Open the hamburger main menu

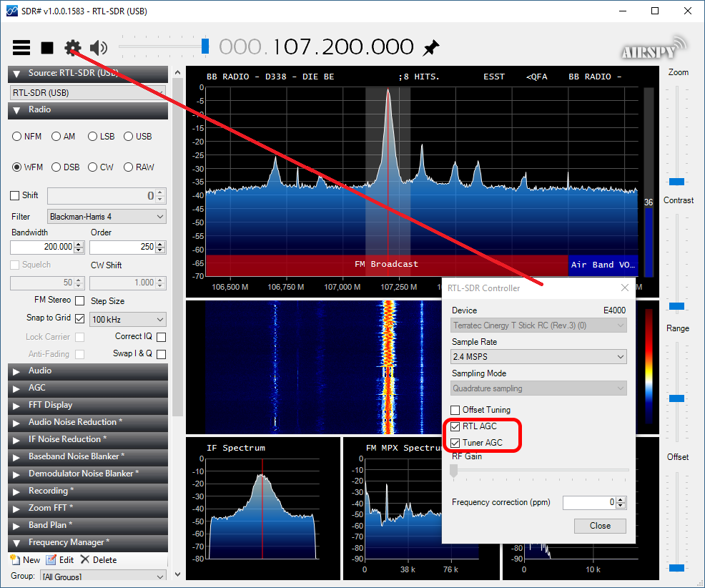[x=21, y=47]
